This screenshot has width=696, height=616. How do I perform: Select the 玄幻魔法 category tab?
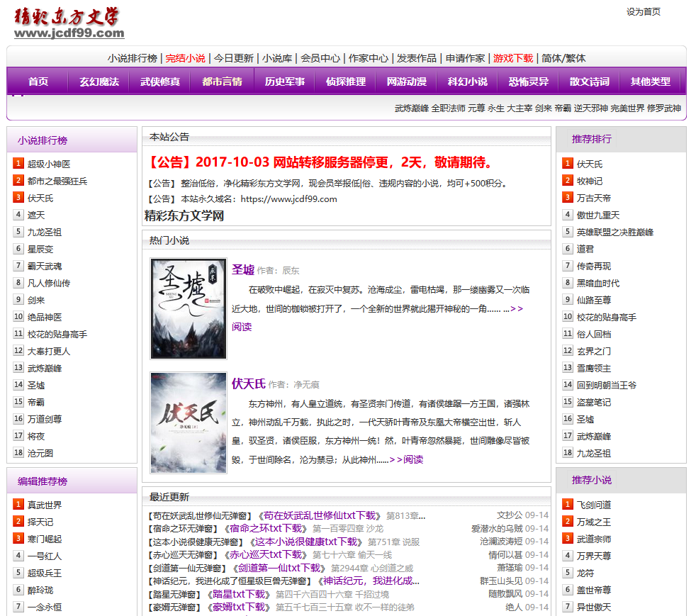99,82
